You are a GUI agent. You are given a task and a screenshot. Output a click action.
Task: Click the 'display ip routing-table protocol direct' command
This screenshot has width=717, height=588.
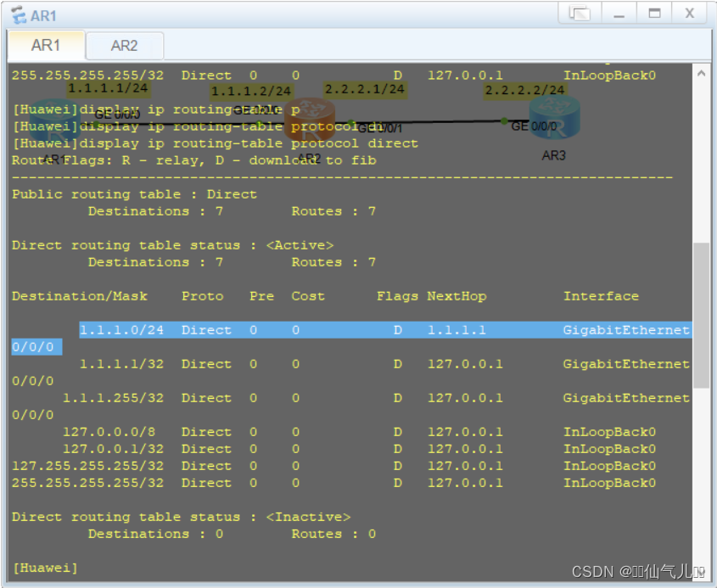click(x=249, y=143)
